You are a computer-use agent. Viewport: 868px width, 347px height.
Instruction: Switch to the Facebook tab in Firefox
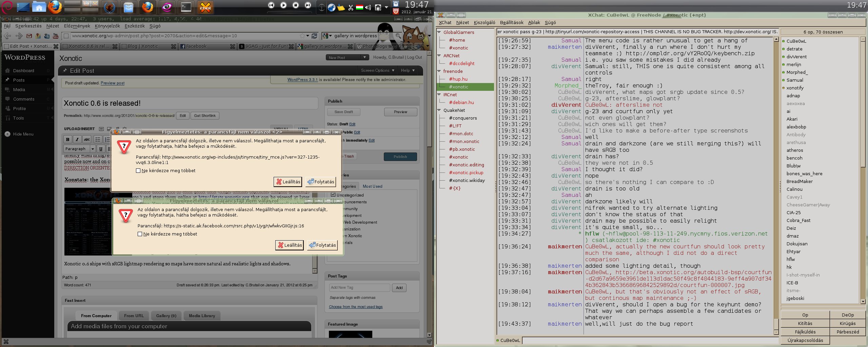[x=207, y=46]
